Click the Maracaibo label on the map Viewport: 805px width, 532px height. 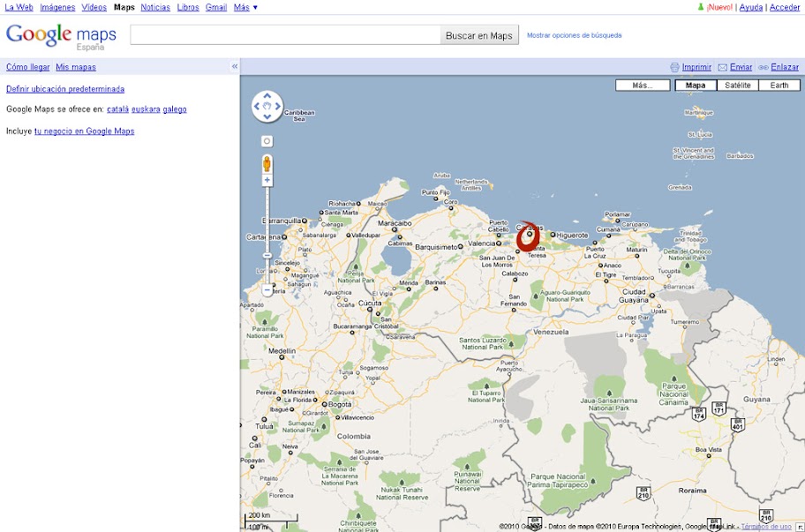[x=395, y=223]
